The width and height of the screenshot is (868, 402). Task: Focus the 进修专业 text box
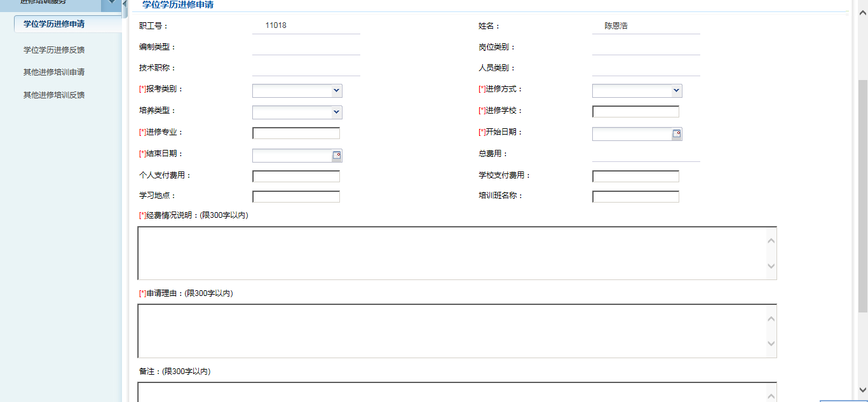click(296, 133)
